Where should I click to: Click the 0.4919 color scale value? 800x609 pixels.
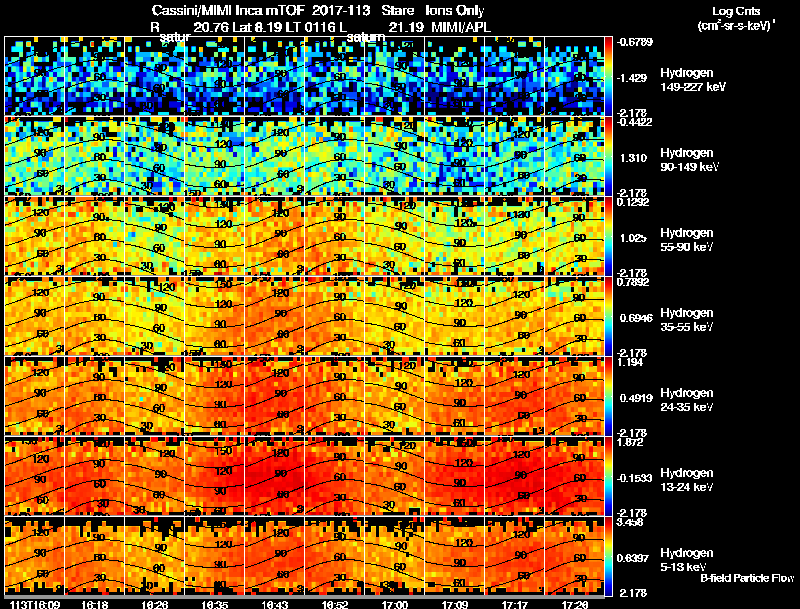pos(636,398)
